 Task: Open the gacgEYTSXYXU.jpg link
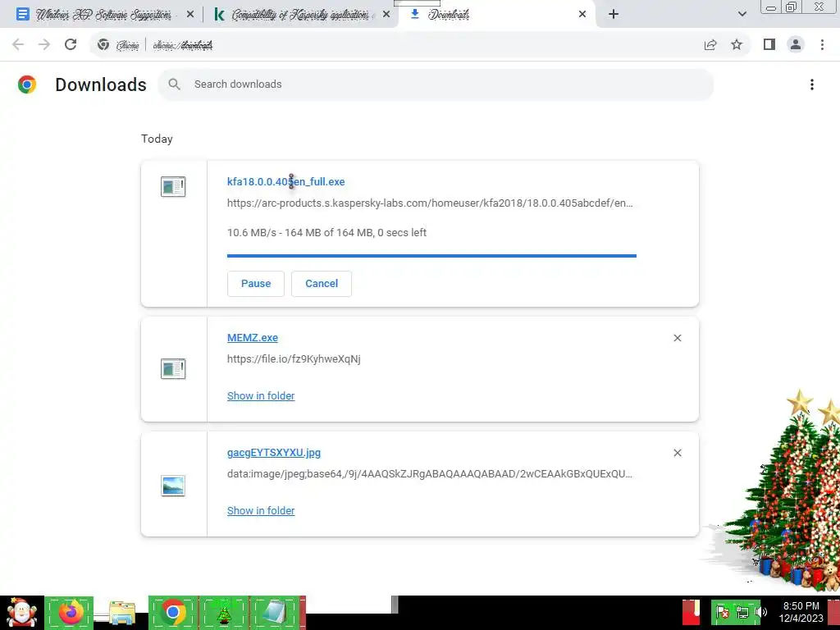click(x=274, y=453)
